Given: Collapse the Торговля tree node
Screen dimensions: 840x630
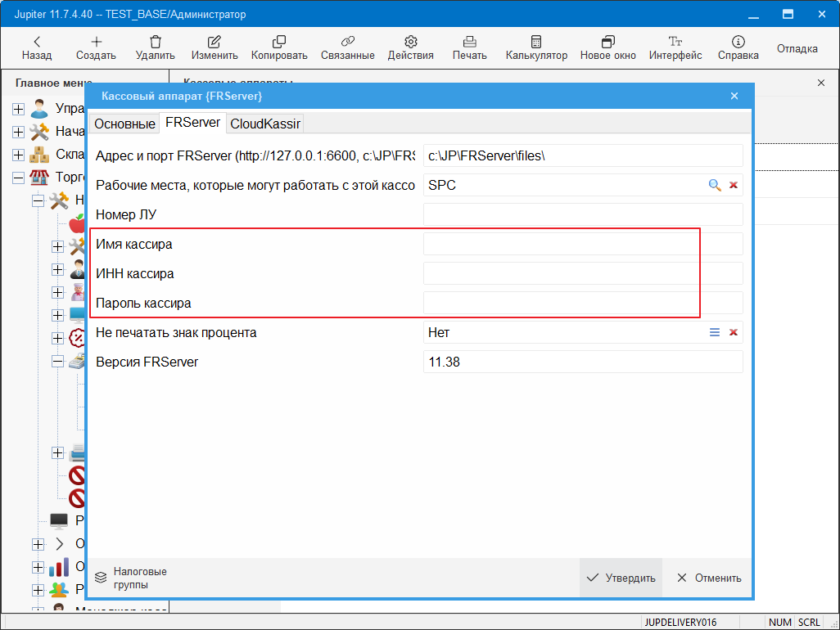Looking at the screenshot, I should tap(19, 178).
